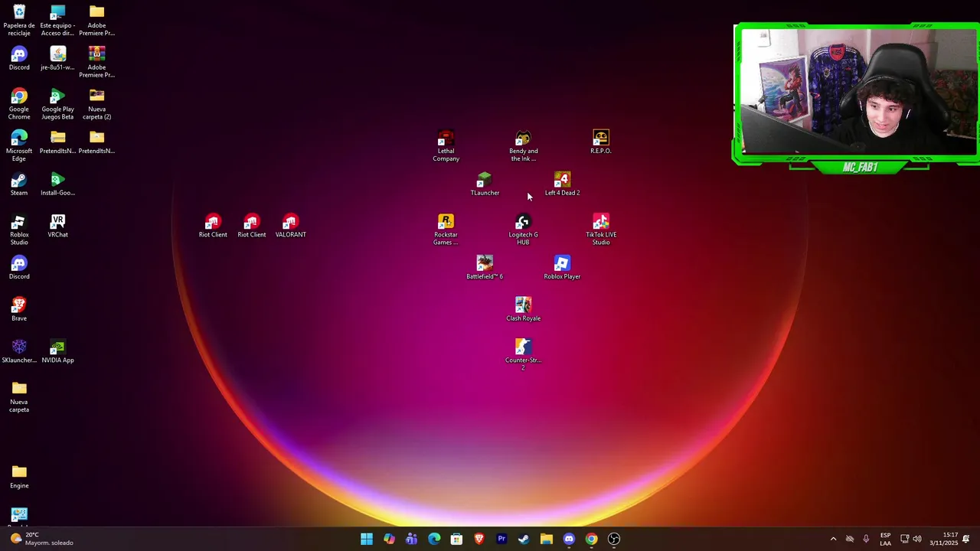Launch the Steam desktop shortcut
The height and width of the screenshot is (551, 980).
(19, 184)
